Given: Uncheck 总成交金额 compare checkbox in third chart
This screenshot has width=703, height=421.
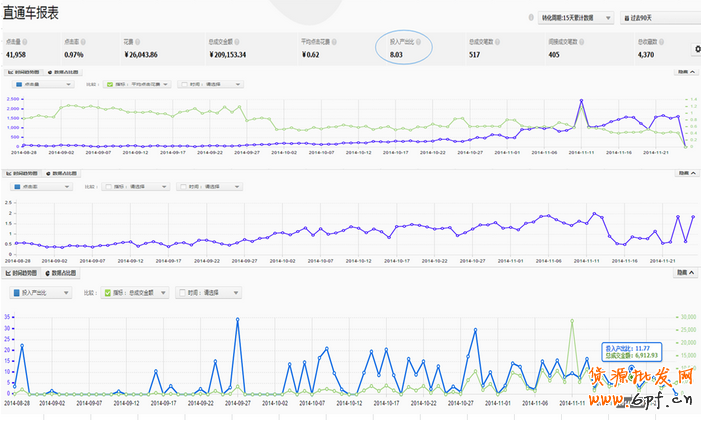Looking at the screenshot, I should 108,293.
